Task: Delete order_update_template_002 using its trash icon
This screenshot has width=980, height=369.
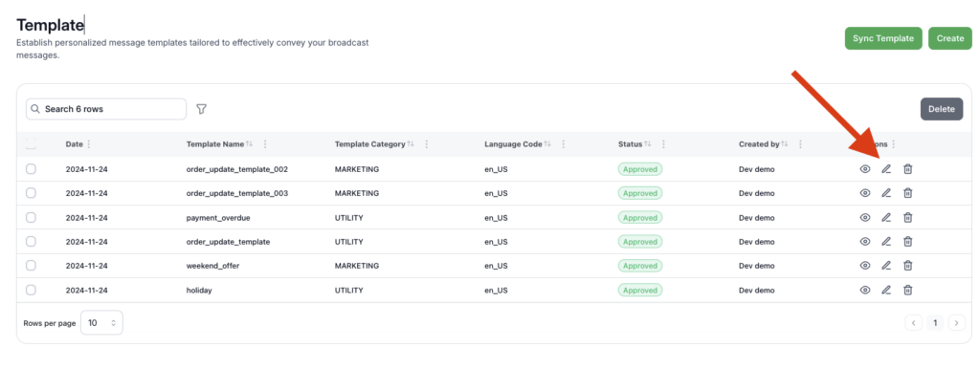Action: 908,169
